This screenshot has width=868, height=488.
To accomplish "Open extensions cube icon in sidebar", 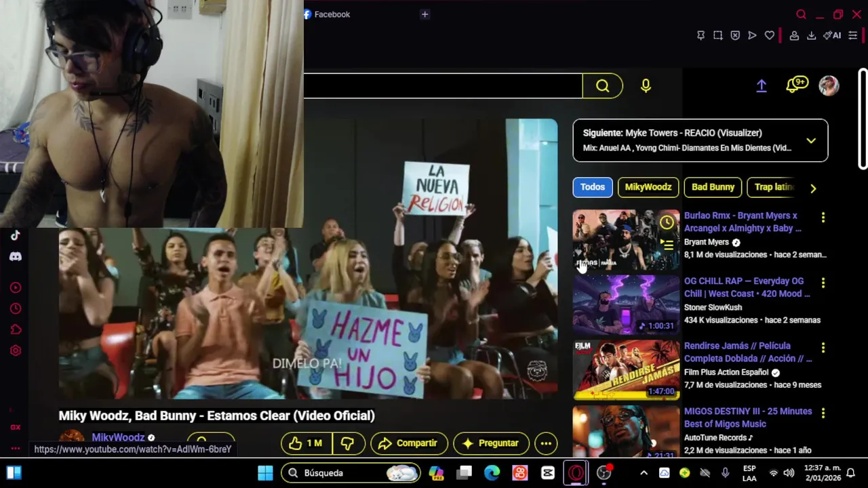I will (x=16, y=329).
